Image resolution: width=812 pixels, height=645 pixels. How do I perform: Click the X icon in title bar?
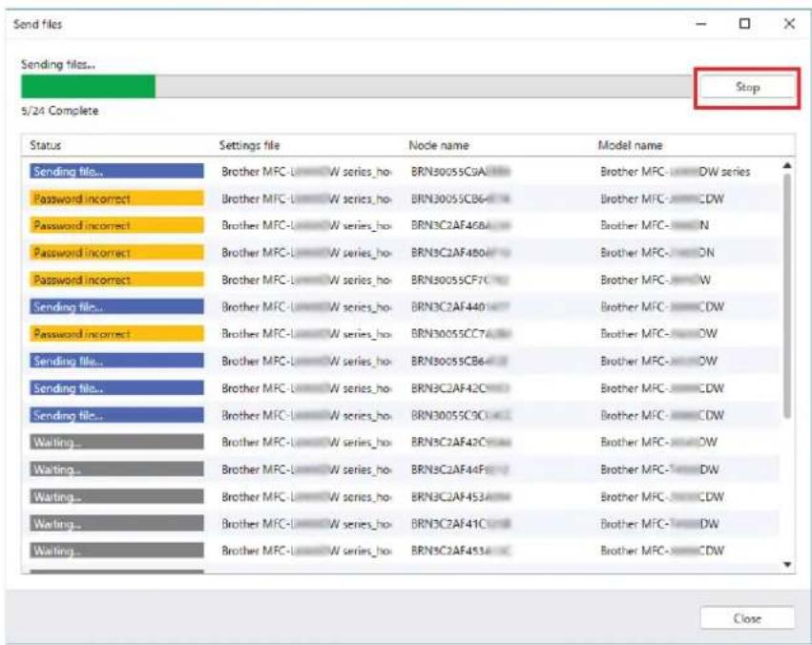pyautogui.click(x=789, y=24)
